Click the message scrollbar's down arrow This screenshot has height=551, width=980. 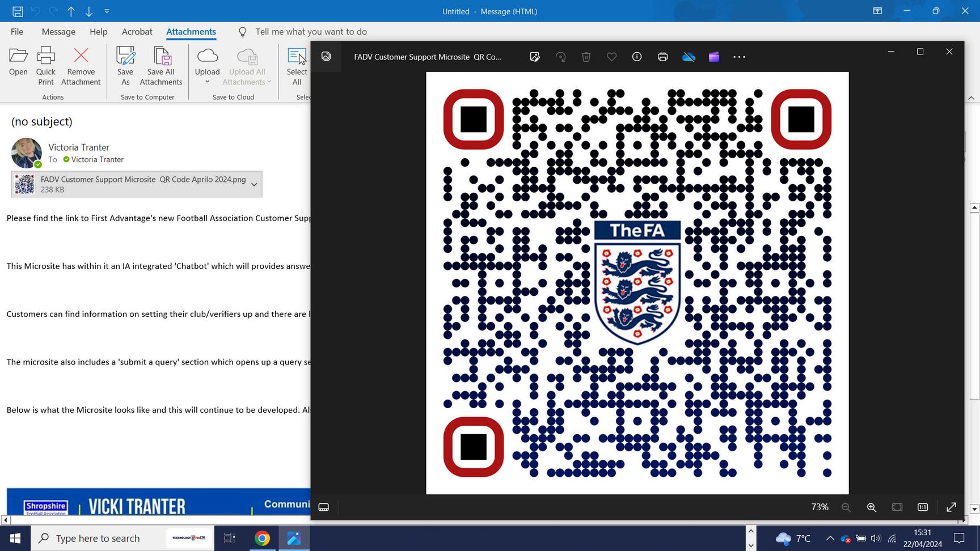point(975,509)
